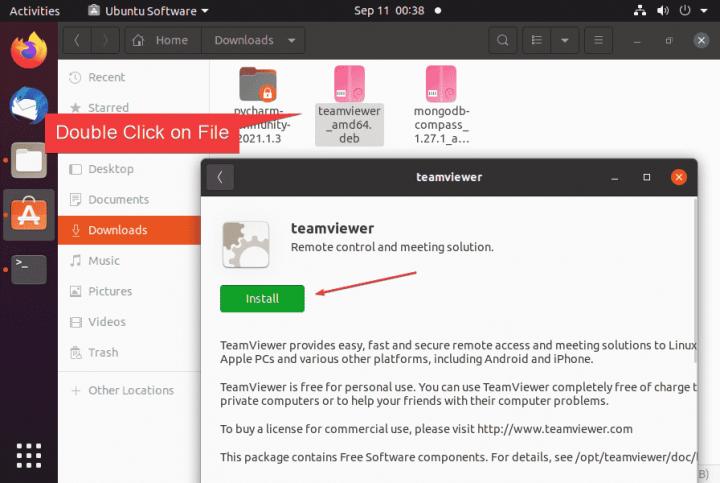720x483 pixels.
Task: Click the Home path button
Action: (161, 41)
